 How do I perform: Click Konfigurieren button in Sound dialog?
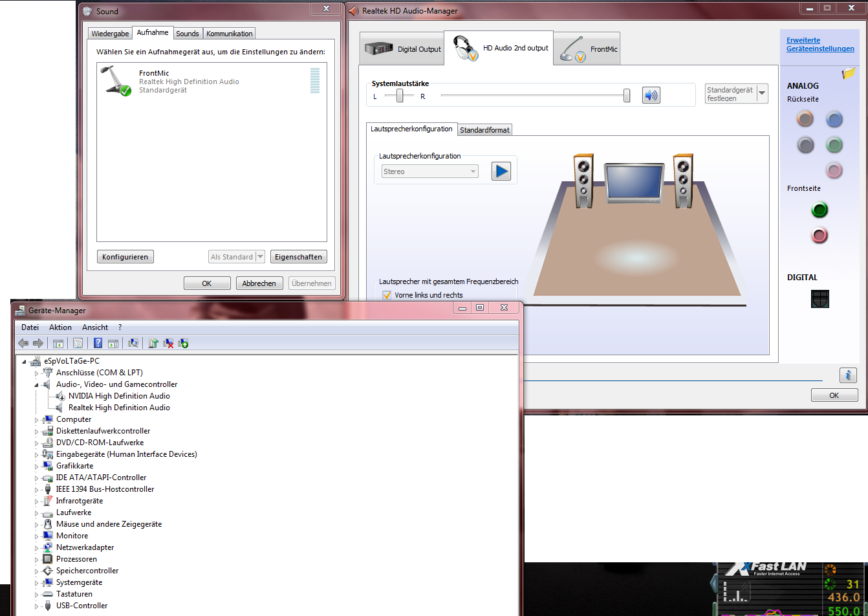(125, 257)
